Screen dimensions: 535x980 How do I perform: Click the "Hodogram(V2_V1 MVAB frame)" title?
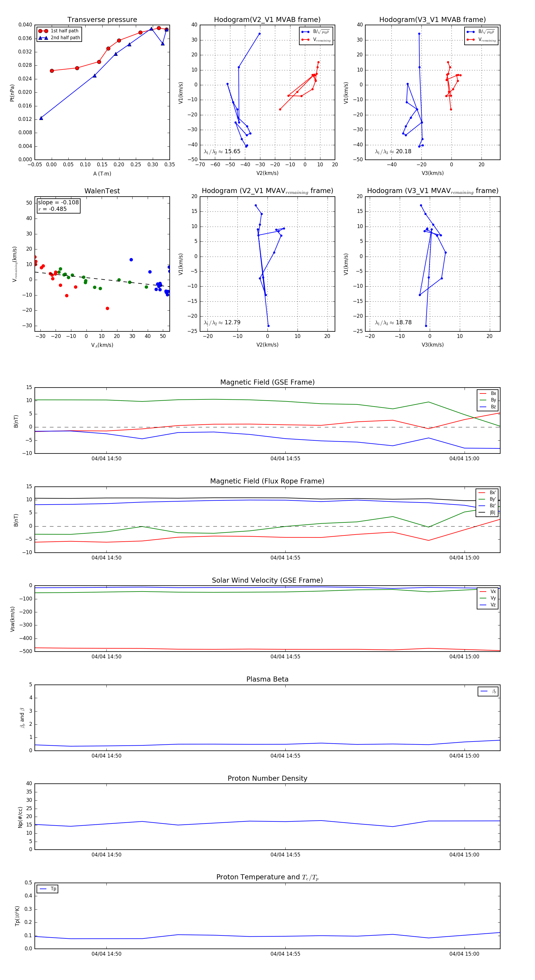(x=267, y=20)
